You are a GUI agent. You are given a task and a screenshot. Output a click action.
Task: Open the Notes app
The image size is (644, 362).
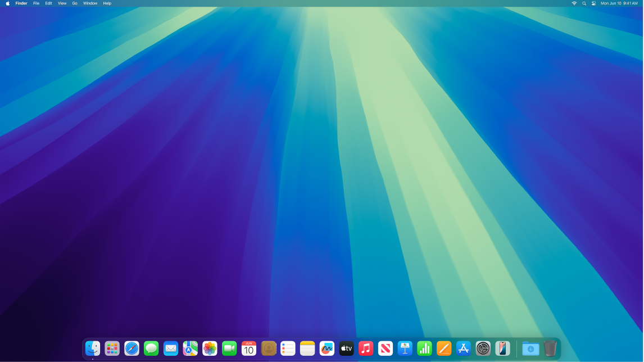click(307, 349)
